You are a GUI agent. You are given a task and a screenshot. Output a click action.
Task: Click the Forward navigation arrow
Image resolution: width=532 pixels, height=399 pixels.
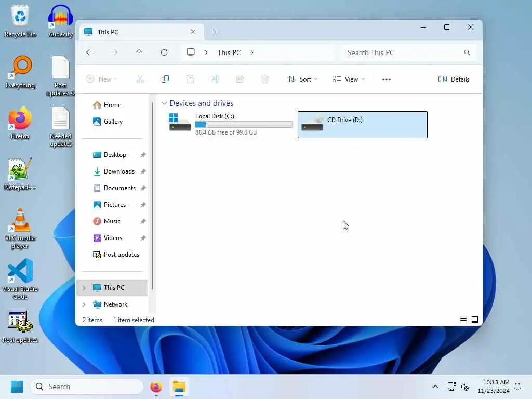click(x=114, y=52)
